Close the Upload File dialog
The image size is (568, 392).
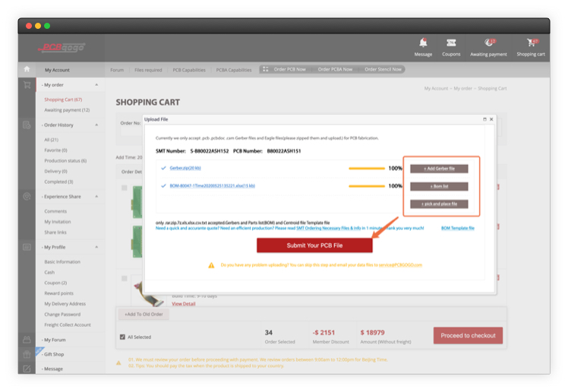(491, 119)
